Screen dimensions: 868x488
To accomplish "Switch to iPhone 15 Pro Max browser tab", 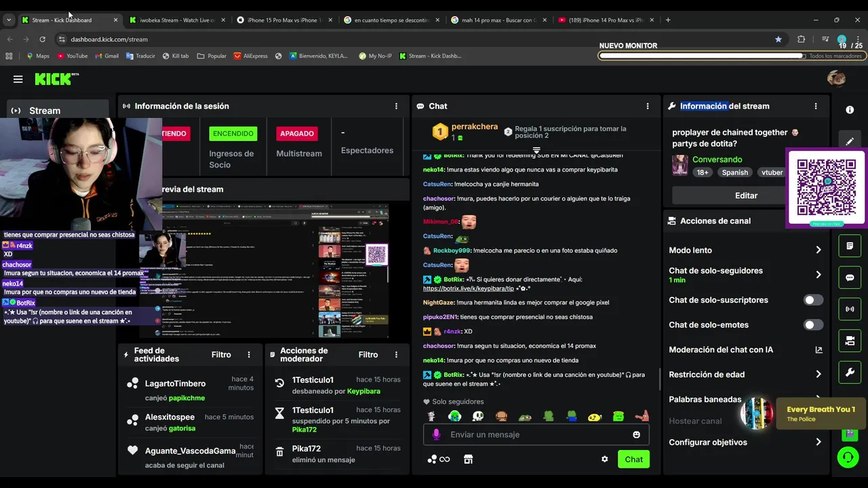I will (x=284, y=20).
